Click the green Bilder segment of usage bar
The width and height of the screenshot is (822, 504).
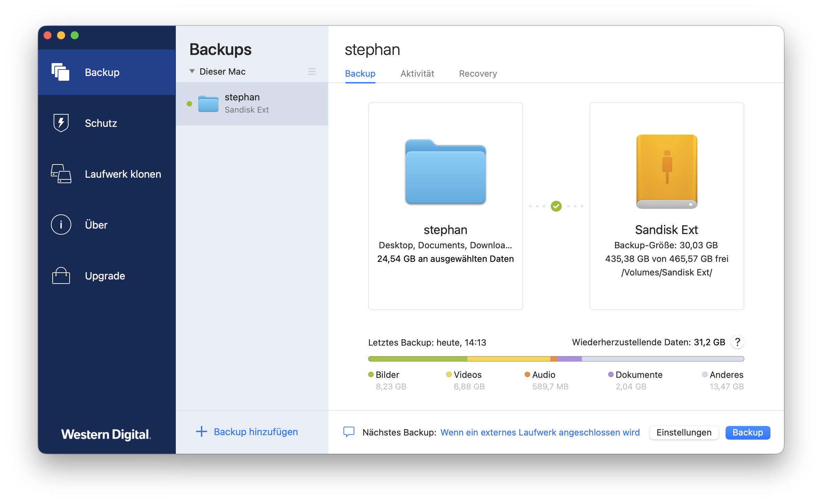pyautogui.click(x=418, y=359)
